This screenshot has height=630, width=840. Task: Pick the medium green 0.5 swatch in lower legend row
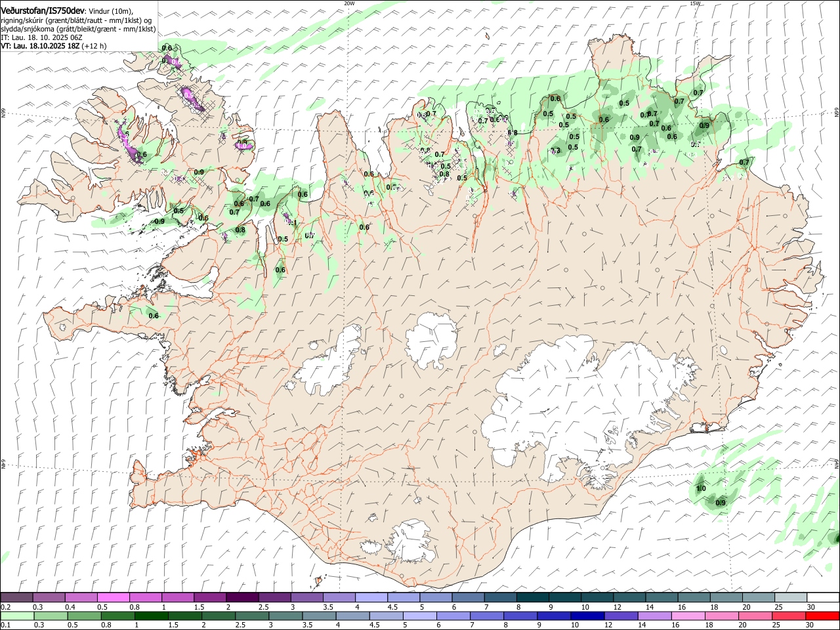click(84, 616)
